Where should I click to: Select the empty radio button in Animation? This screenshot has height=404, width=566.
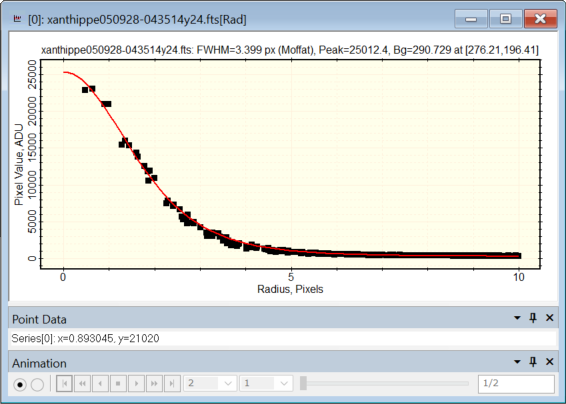click(38, 385)
